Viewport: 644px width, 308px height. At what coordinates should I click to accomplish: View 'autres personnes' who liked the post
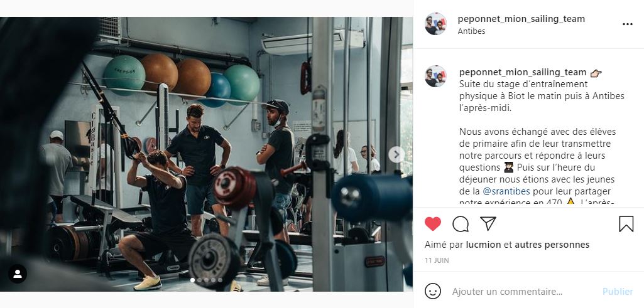pos(552,245)
